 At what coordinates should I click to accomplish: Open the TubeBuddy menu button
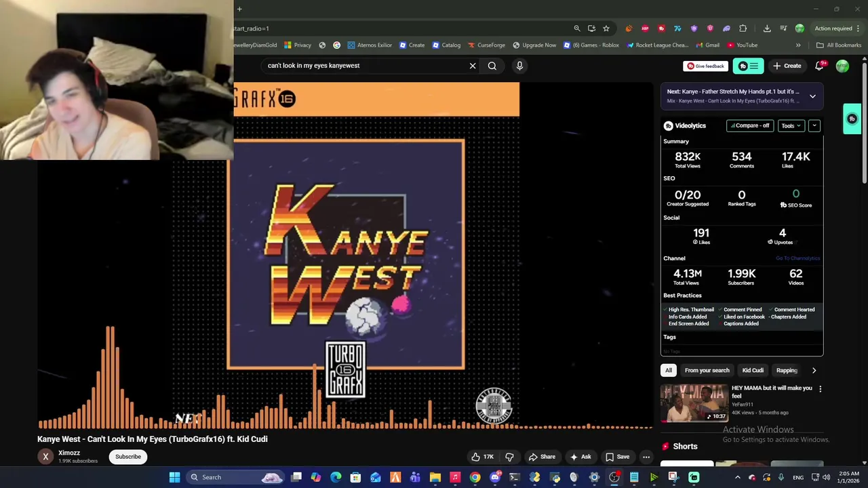(748, 66)
